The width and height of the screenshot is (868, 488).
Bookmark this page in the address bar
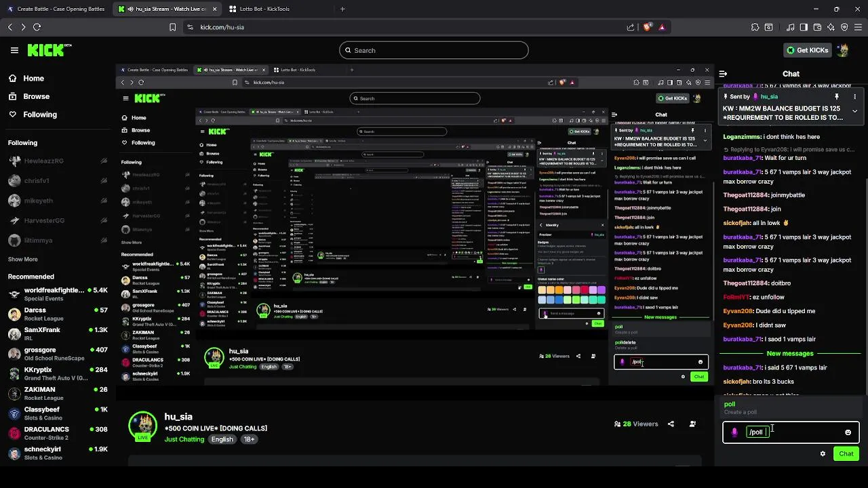coord(172,27)
